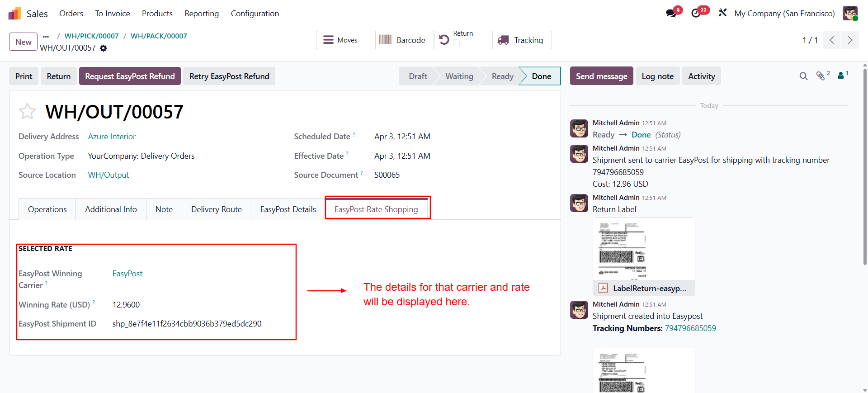The width and height of the screenshot is (868, 393).
Task: Click the Activity button
Action: point(701,76)
